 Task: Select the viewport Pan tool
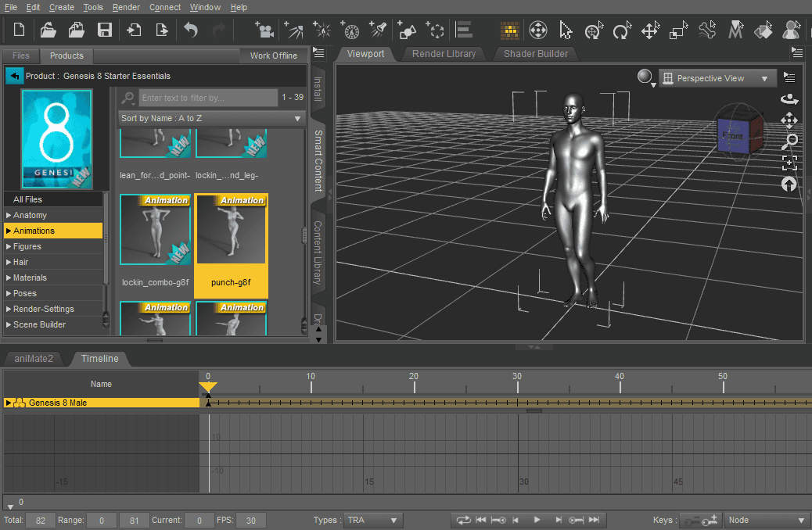coord(789,120)
